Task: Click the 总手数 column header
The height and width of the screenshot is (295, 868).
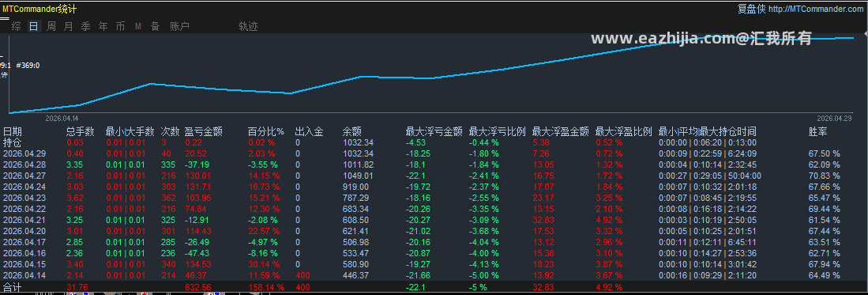Action: (81, 131)
